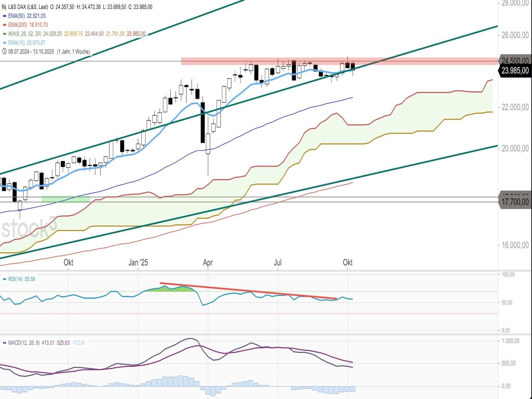
Task: Select the RSI(14) indicator label
Action: coord(16,279)
